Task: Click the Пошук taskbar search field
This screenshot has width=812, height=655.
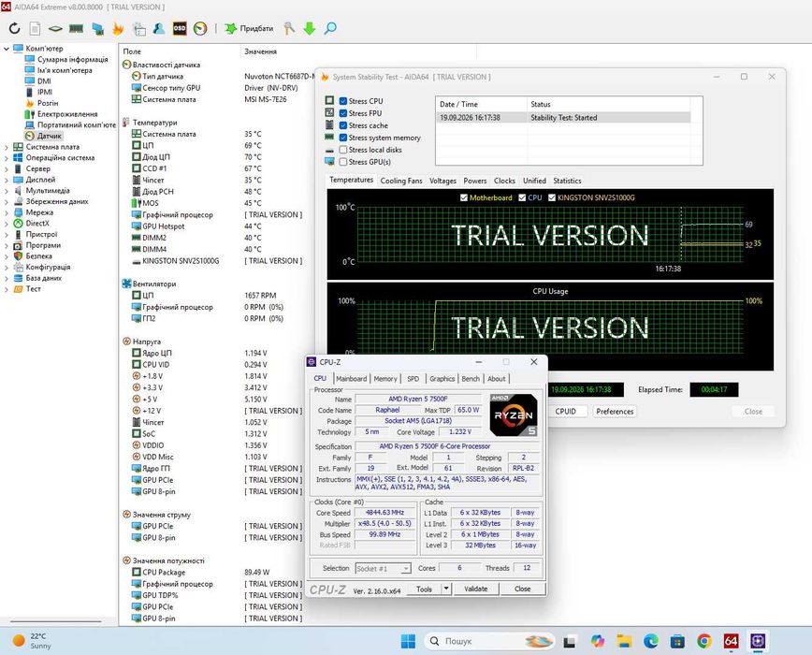Action: pos(489,641)
